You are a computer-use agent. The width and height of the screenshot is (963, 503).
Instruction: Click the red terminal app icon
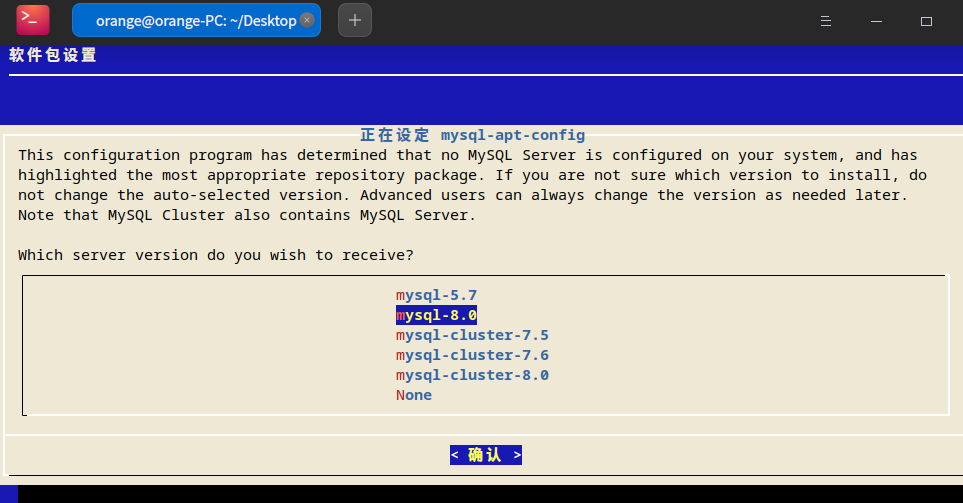33,20
